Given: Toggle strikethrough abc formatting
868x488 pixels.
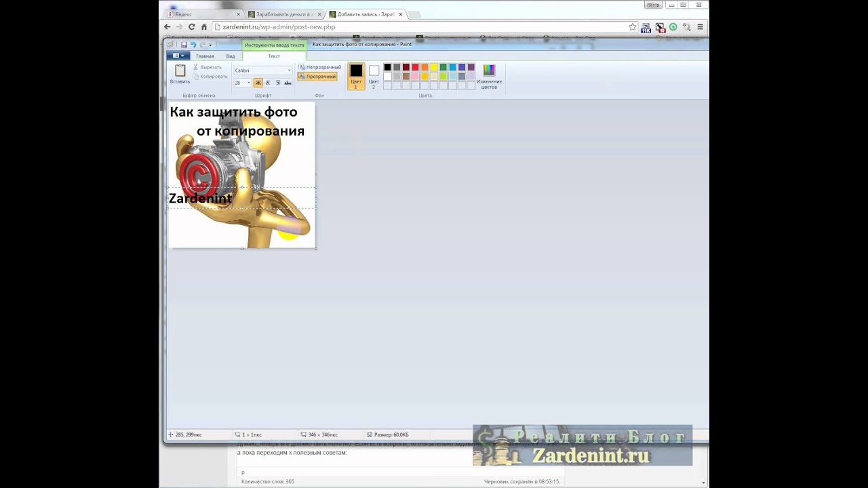Looking at the screenshot, I should 288,83.
